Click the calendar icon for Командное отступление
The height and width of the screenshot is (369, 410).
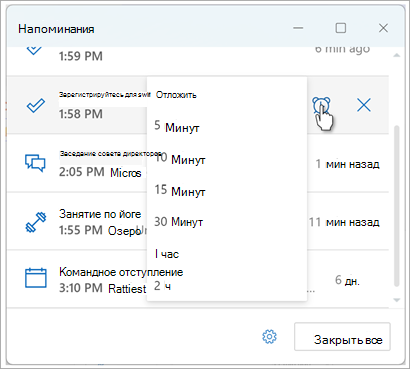coord(36,278)
